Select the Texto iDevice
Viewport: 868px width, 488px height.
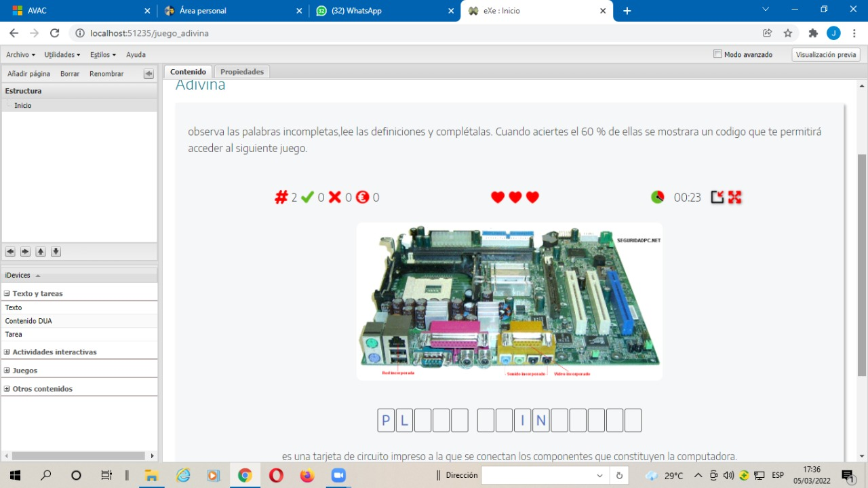click(79, 307)
